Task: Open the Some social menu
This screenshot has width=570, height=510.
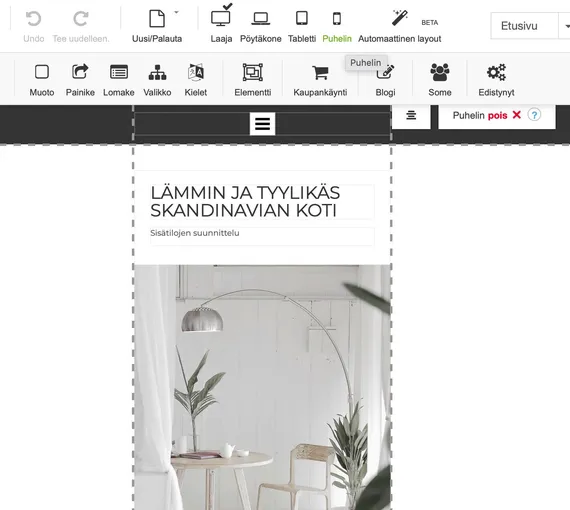Action: click(440, 72)
